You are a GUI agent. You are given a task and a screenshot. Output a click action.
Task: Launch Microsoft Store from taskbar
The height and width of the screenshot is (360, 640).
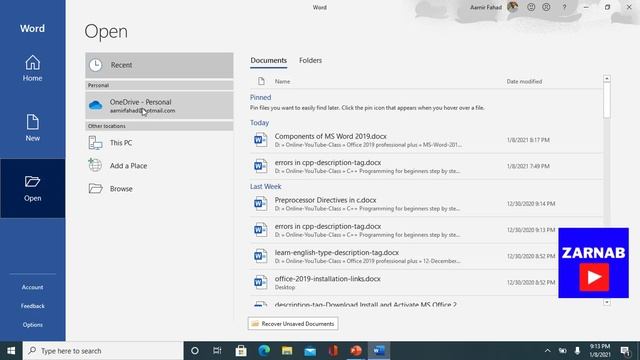(241, 351)
